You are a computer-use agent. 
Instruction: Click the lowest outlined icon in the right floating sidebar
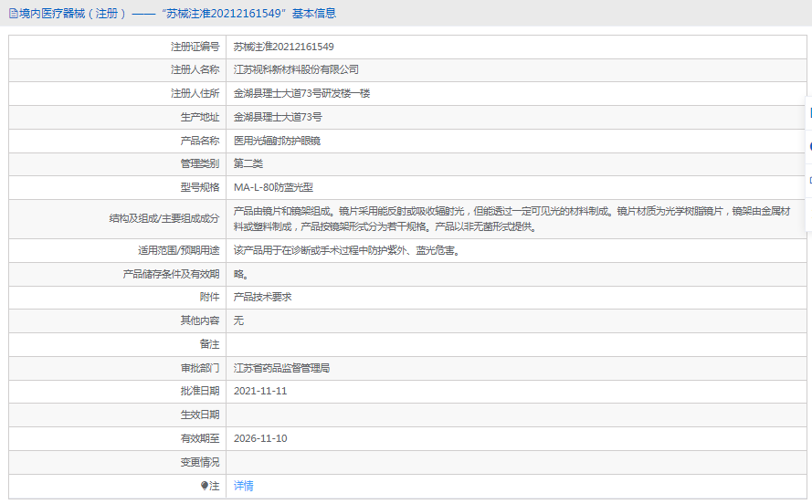point(809,180)
